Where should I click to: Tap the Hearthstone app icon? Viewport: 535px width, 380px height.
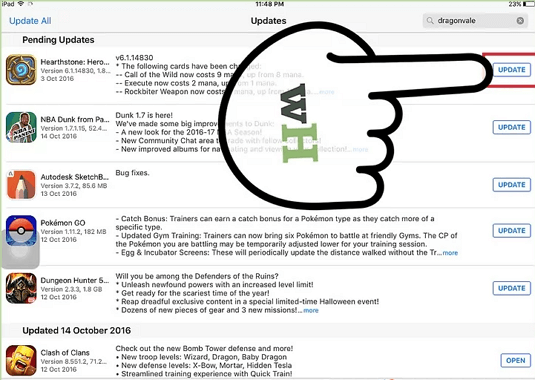21,70
